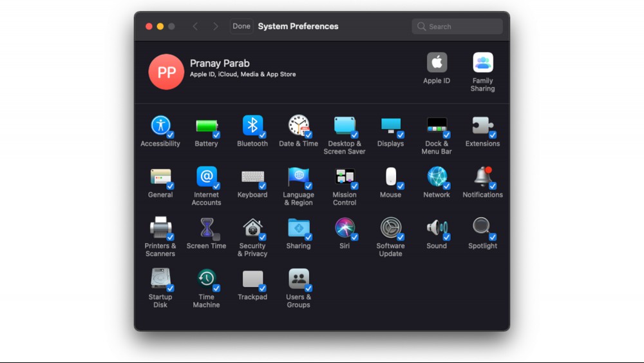Viewport: 644px width, 363px height.
Task: Click the PP profile avatar
Action: [x=166, y=72]
